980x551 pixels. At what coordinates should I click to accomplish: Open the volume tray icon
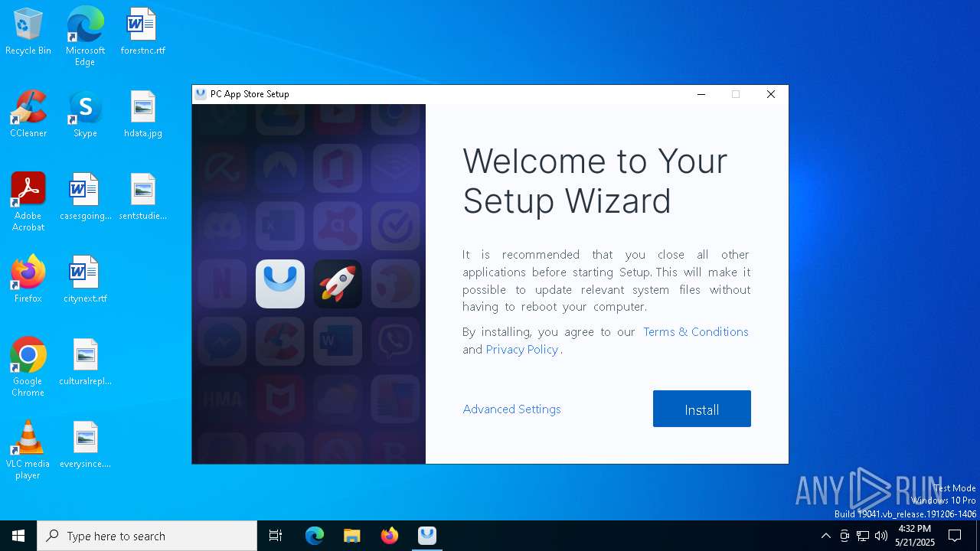(x=881, y=536)
